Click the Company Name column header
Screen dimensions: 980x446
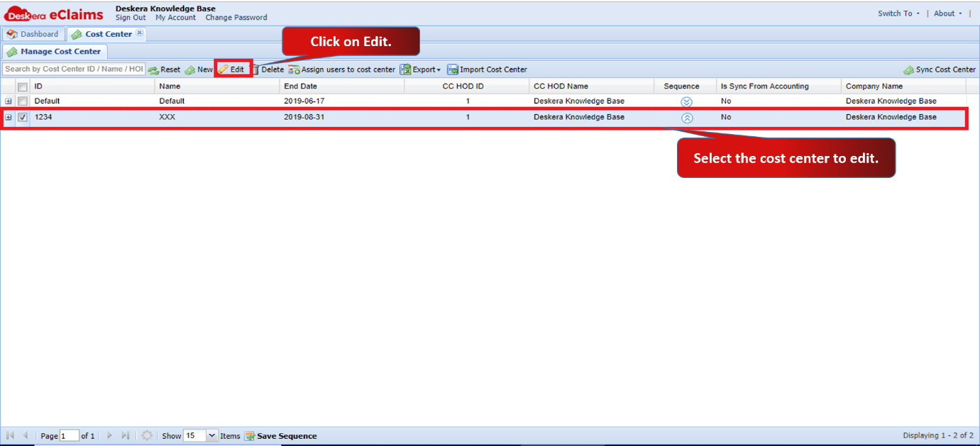coord(903,87)
